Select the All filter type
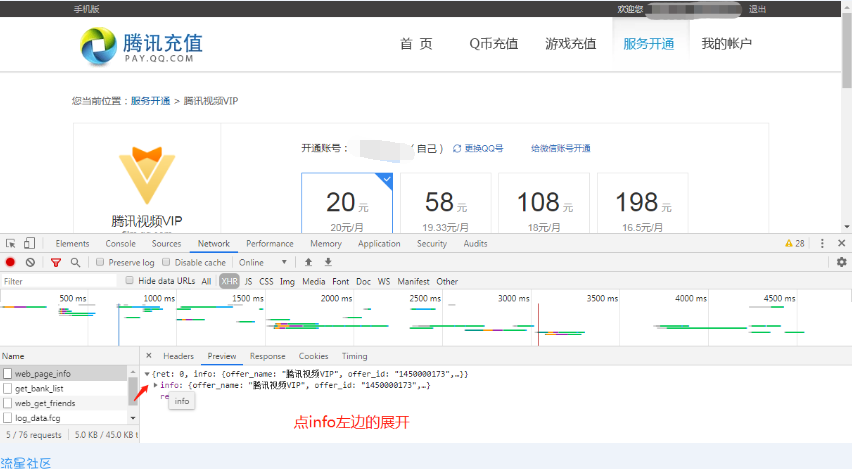This screenshot has height=469, width=852. pos(206,281)
